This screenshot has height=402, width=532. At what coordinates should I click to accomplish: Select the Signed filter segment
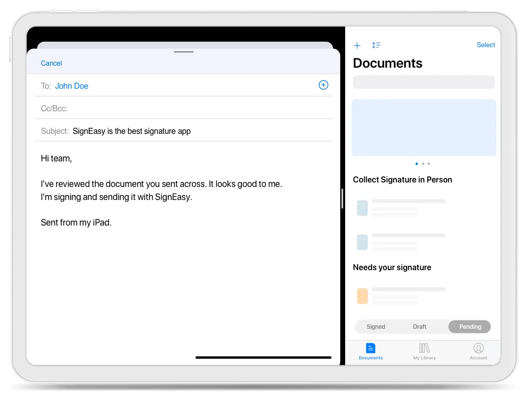376,327
